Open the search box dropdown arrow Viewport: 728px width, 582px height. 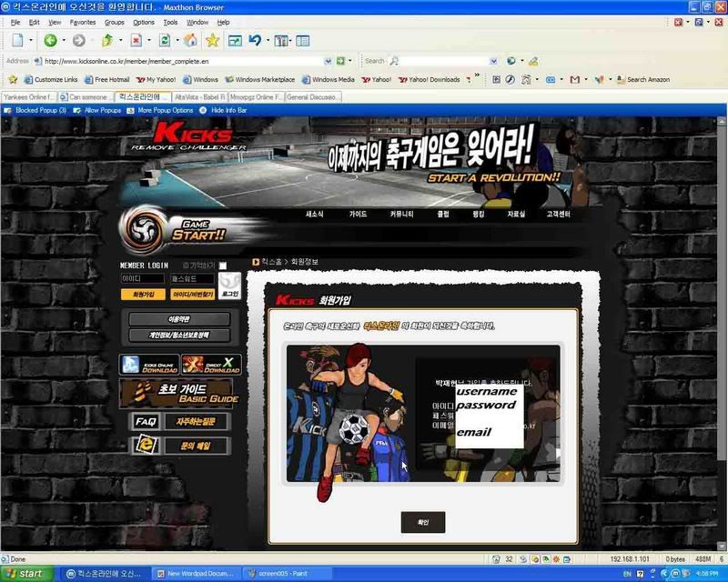[x=492, y=61]
